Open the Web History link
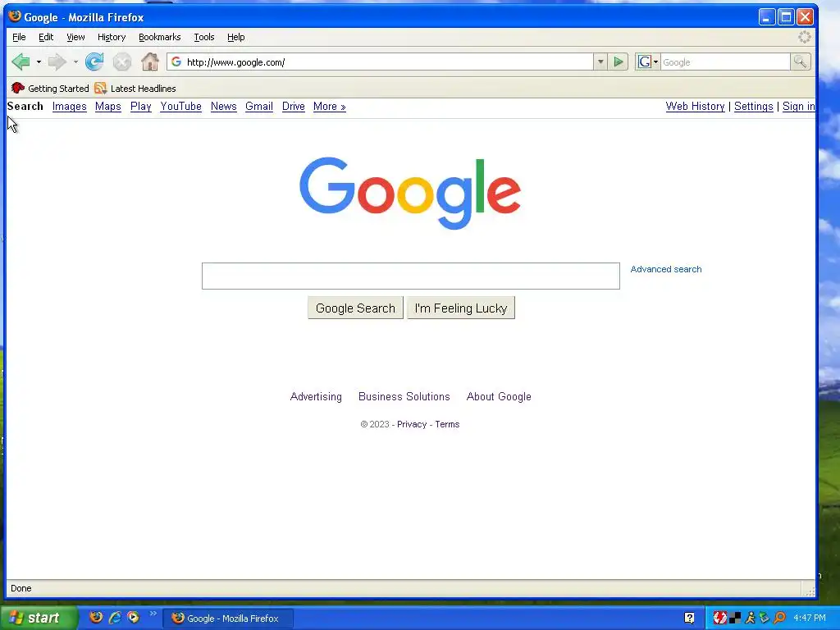 695,106
